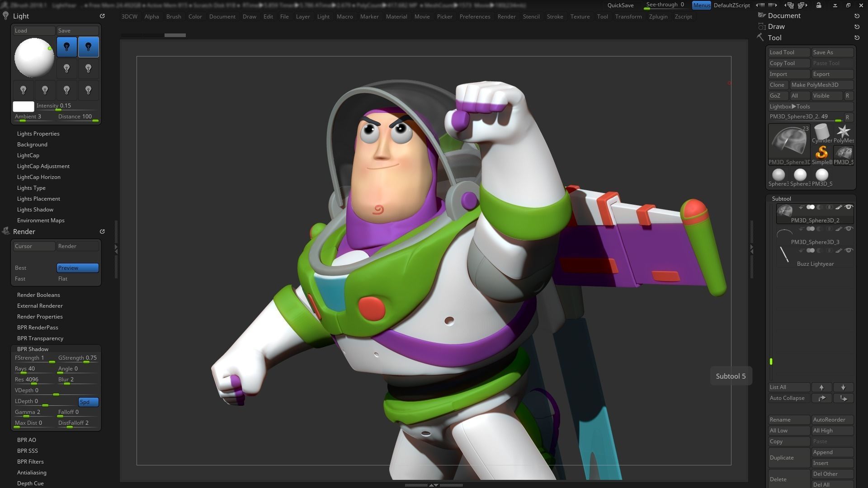Open the Preferences menu
Viewport: 868px width, 488px height.
point(475,16)
